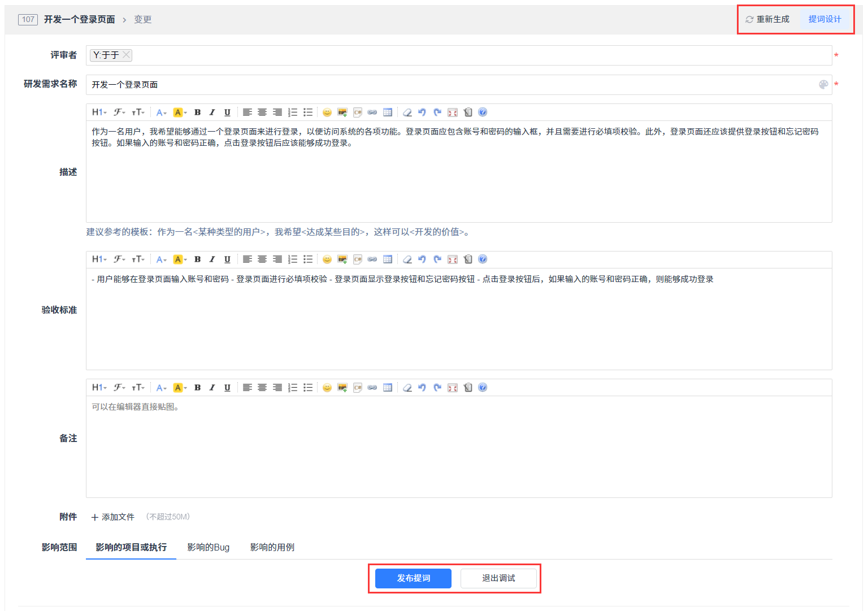This screenshot has width=868, height=611.
Task: Open 提词设计 prompt design
Action: click(825, 19)
